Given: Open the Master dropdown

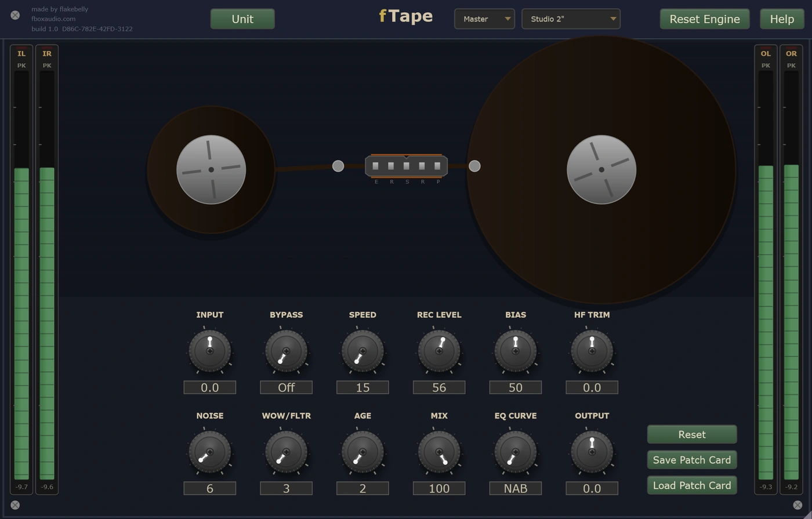Looking at the screenshot, I should 484,19.
